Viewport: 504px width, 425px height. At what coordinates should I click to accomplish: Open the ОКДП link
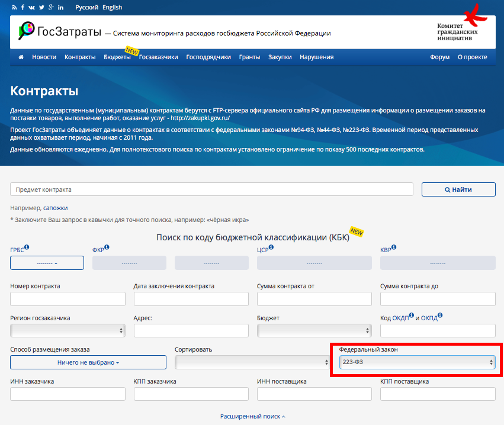pos(400,318)
